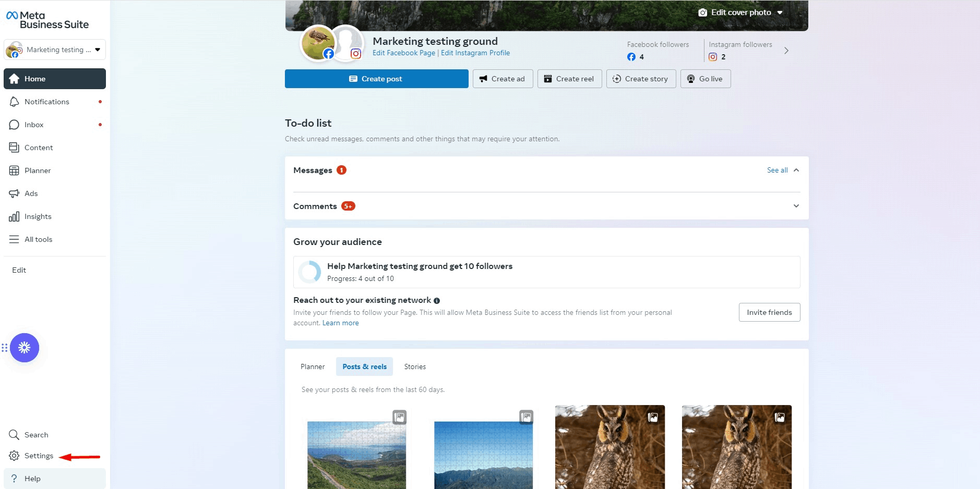Click the Create post button
This screenshot has width=980, height=489.
tap(377, 79)
